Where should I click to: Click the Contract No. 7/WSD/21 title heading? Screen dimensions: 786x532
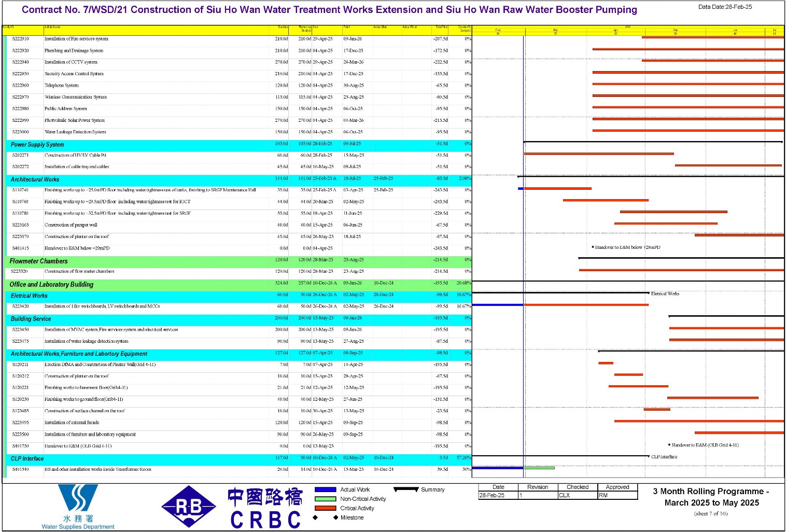click(329, 10)
